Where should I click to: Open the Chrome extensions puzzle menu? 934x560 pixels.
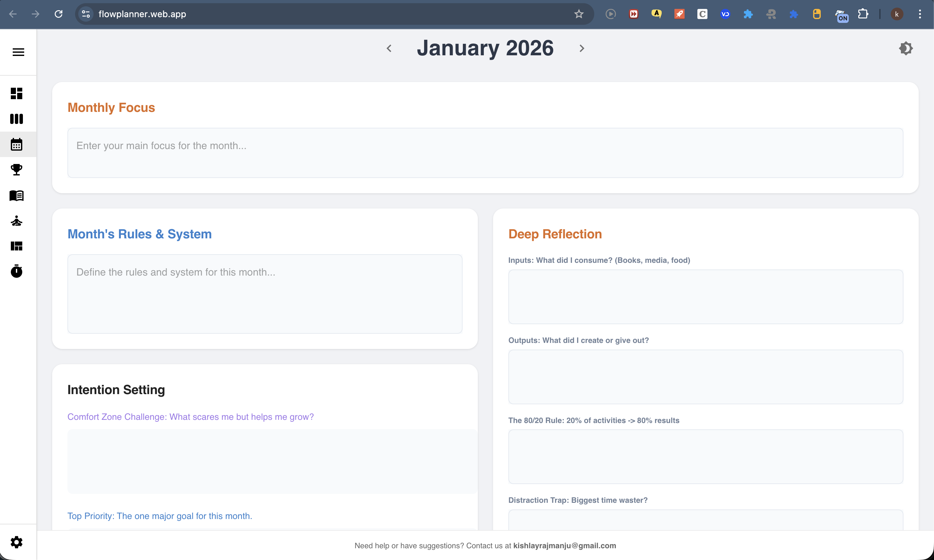[x=863, y=14]
